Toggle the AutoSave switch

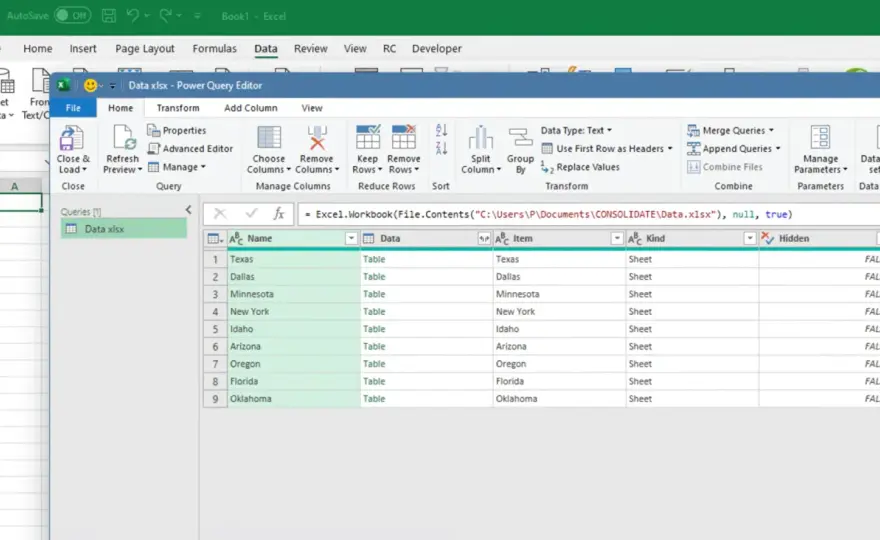coord(73,16)
